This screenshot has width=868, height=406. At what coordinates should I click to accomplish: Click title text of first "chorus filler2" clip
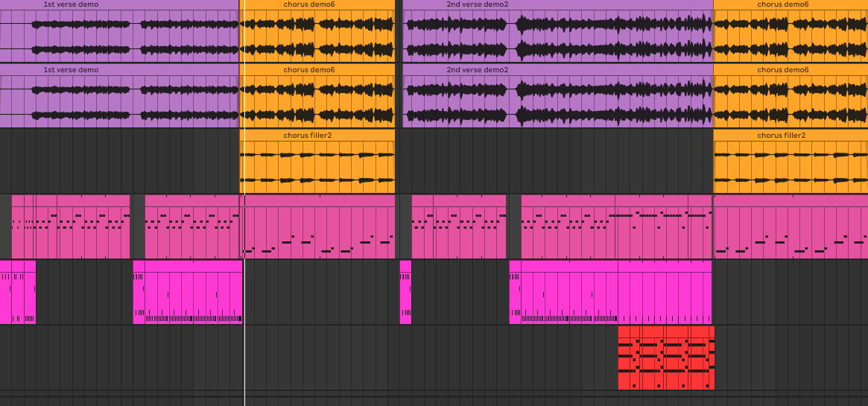pyautogui.click(x=309, y=136)
